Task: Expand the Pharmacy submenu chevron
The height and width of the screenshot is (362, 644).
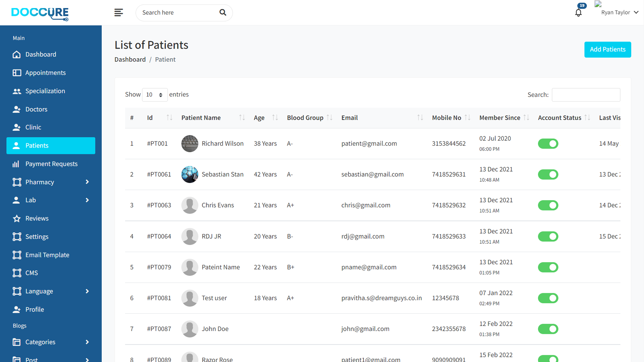Action: coord(87,182)
